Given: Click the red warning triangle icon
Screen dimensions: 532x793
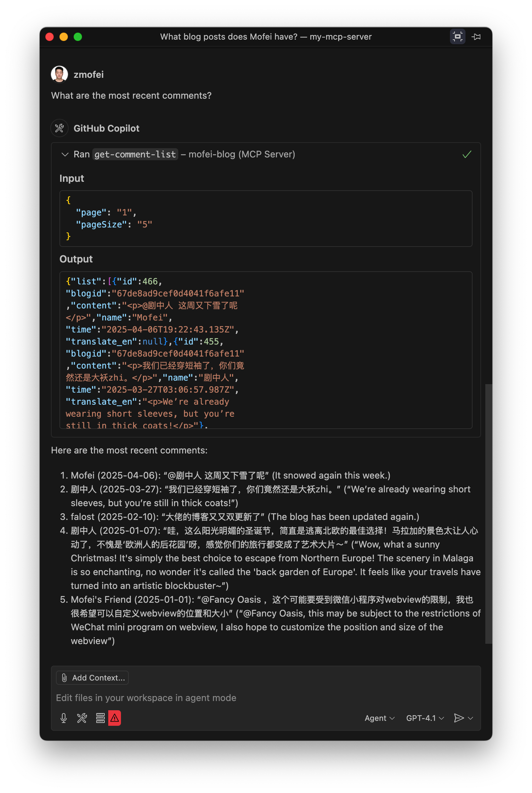Looking at the screenshot, I should (115, 718).
